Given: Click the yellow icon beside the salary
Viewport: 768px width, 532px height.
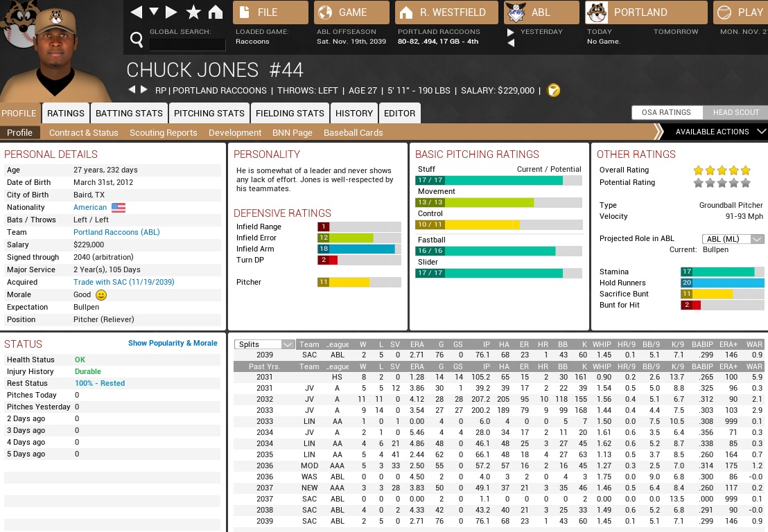Looking at the screenshot, I should click(553, 90).
